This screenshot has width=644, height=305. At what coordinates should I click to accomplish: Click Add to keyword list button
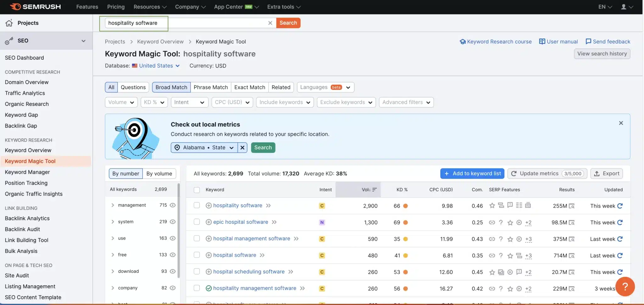(x=472, y=174)
